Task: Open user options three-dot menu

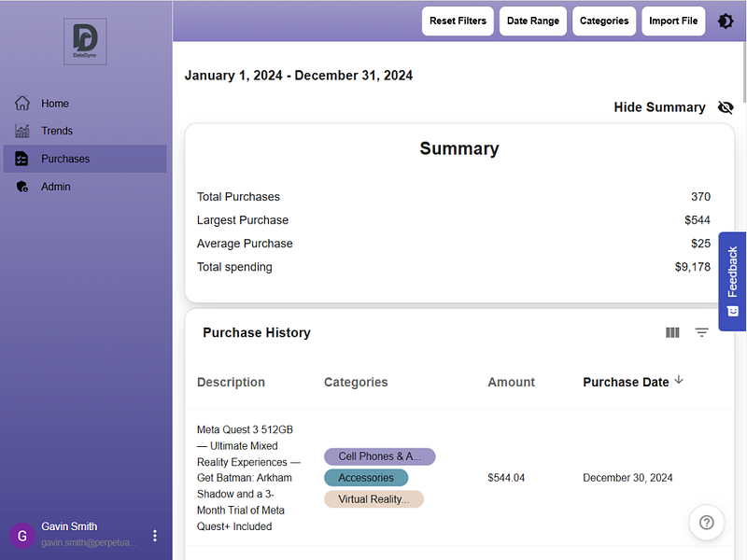Action: point(155,536)
